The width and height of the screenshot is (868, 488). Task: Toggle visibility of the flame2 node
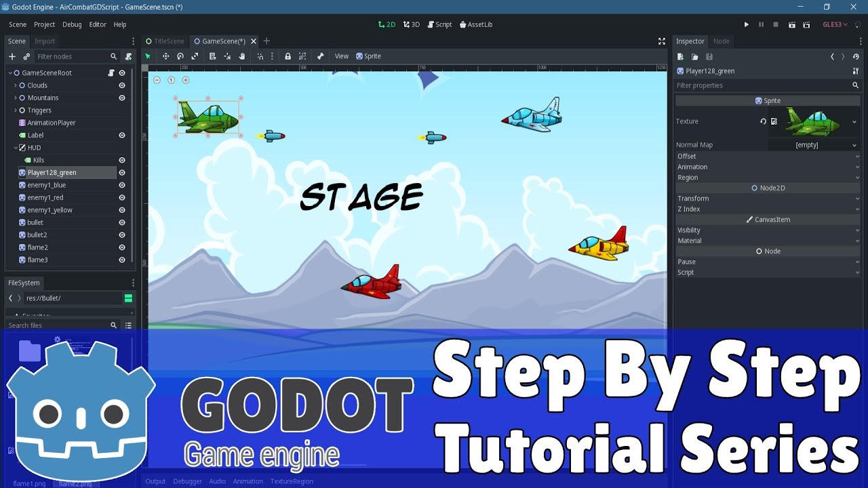click(122, 247)
